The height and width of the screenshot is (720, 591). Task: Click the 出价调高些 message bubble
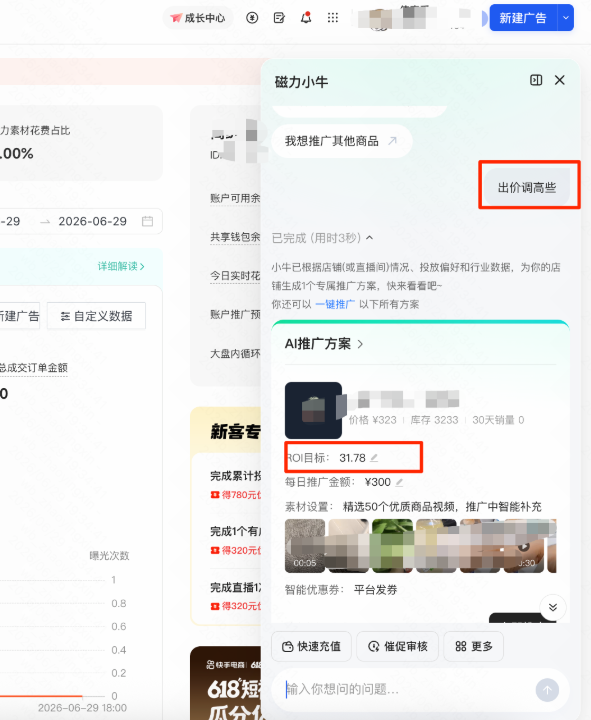point(527,187)
